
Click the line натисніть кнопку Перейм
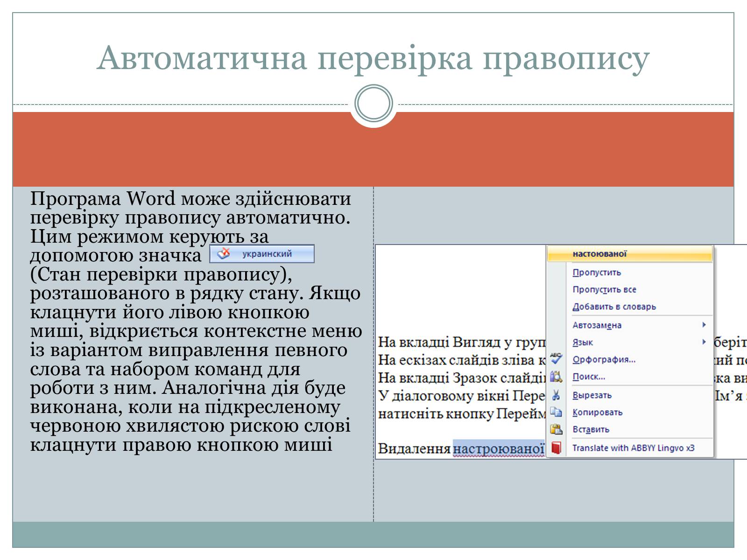tap(462, 414)
